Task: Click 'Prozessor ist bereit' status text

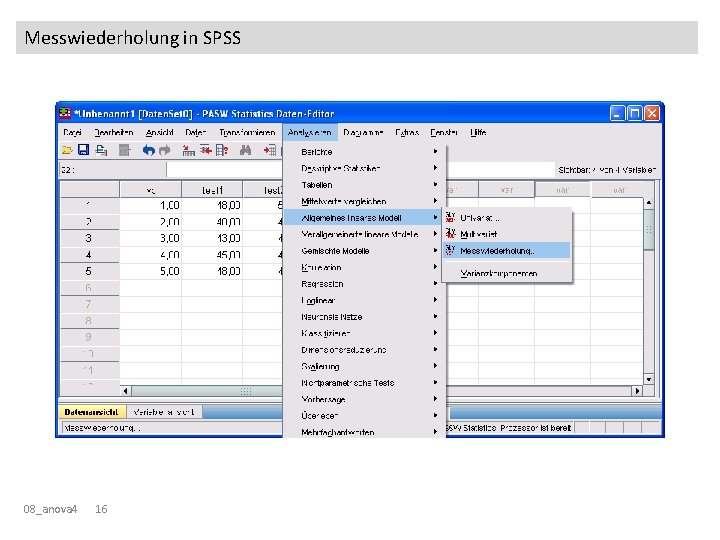Action: click(x=535, y=428)
